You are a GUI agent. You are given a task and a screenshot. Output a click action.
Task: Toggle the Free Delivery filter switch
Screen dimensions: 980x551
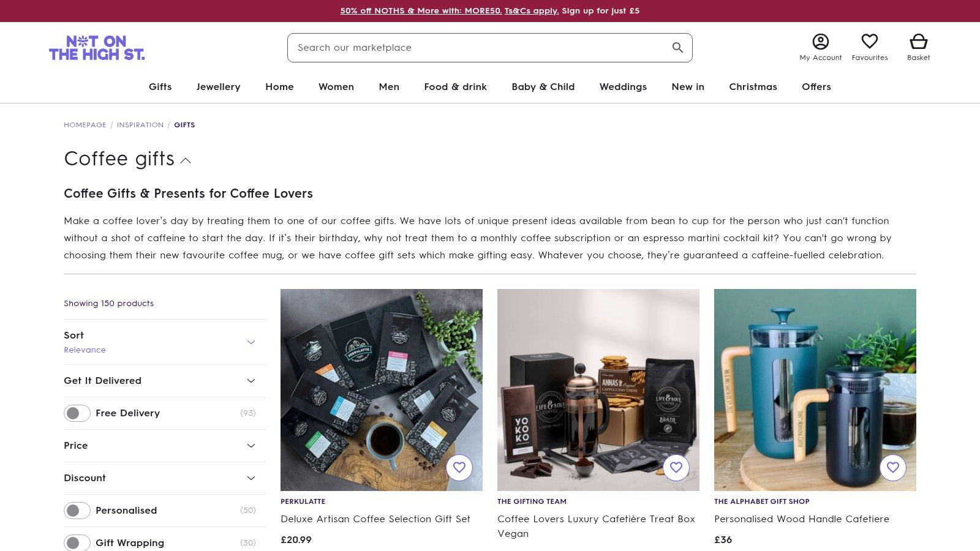77,413
